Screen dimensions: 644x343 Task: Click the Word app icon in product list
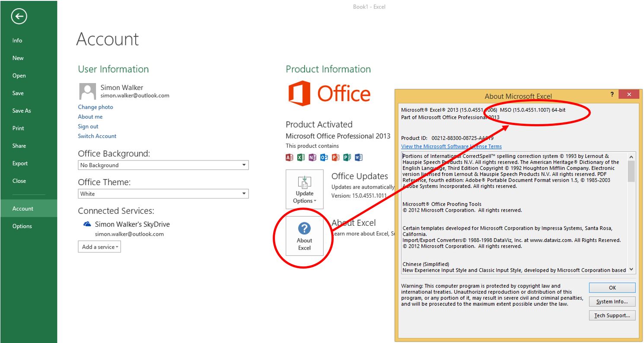pyautogui.click(x=359, y=157)
